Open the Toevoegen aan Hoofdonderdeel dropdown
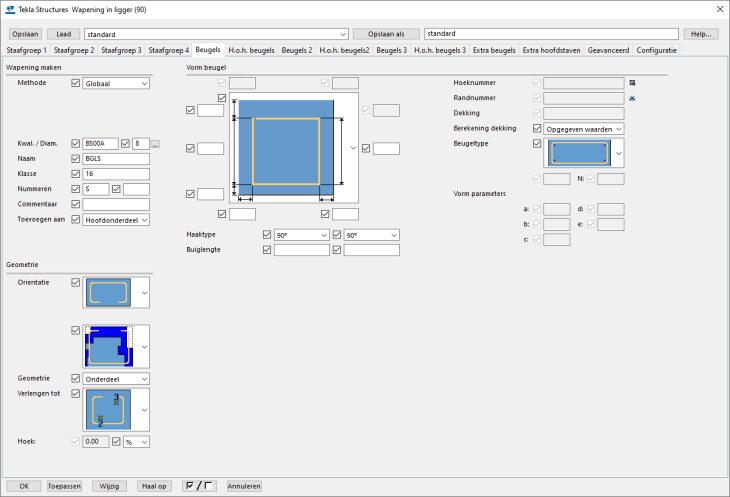730x497 pixels. [116, 219]
